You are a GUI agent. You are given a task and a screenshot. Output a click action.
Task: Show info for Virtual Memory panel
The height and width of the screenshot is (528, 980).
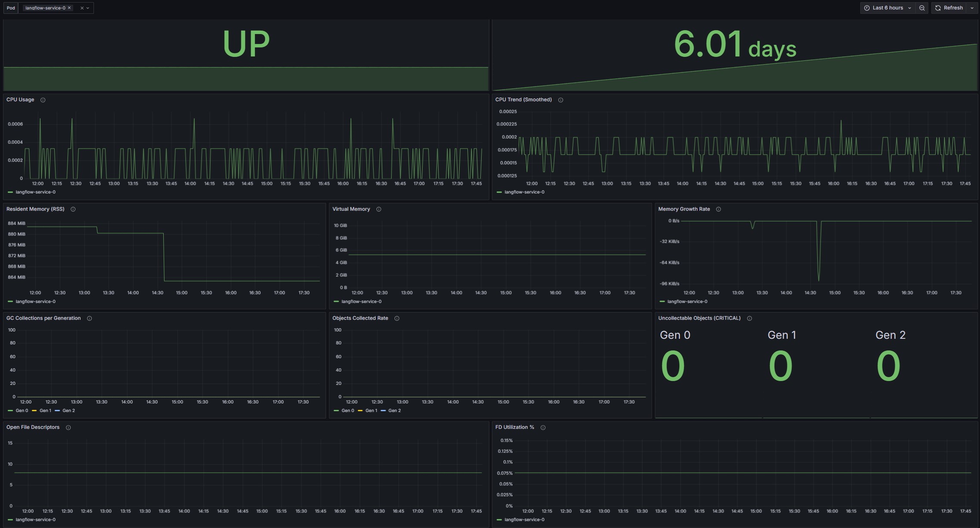pyautogui.click(x=379, y=209)
